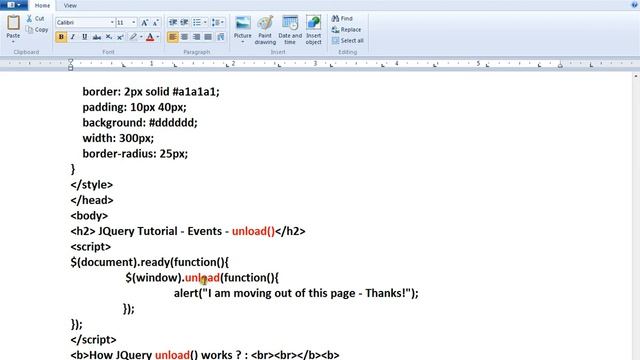Justify paragraph text
Image resolution: width=640 pixels, height=360 pixels.
(208, 37)
